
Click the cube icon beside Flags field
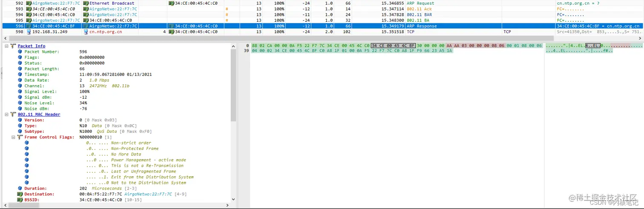coord(20,57)
